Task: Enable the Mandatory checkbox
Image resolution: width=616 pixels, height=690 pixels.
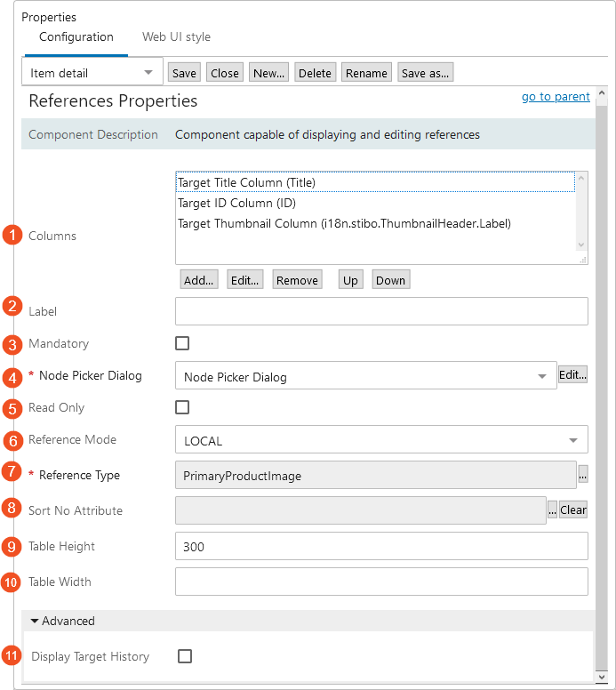Action: click(182, 343)
